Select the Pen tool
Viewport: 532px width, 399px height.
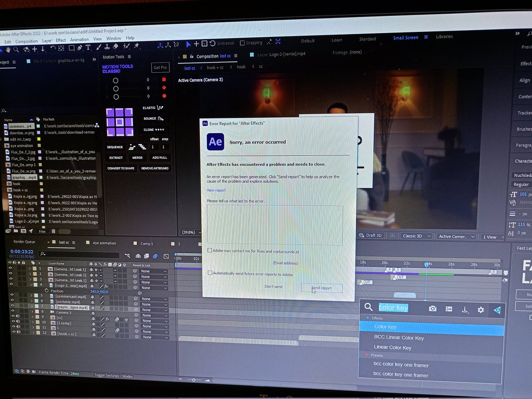[x=80, y=48]
